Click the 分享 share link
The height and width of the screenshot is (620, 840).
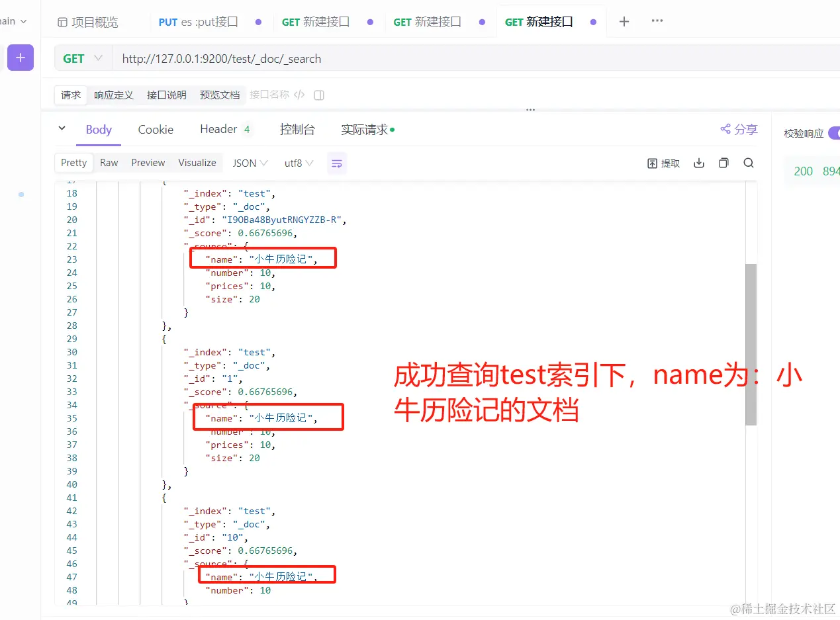click(739, 129)
